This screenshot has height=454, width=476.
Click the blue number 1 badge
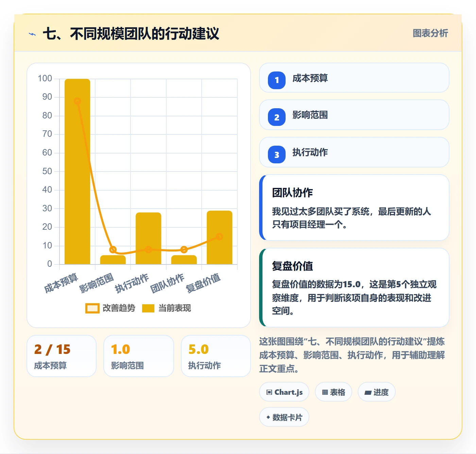pyautogui.click(x=277, y=80)
